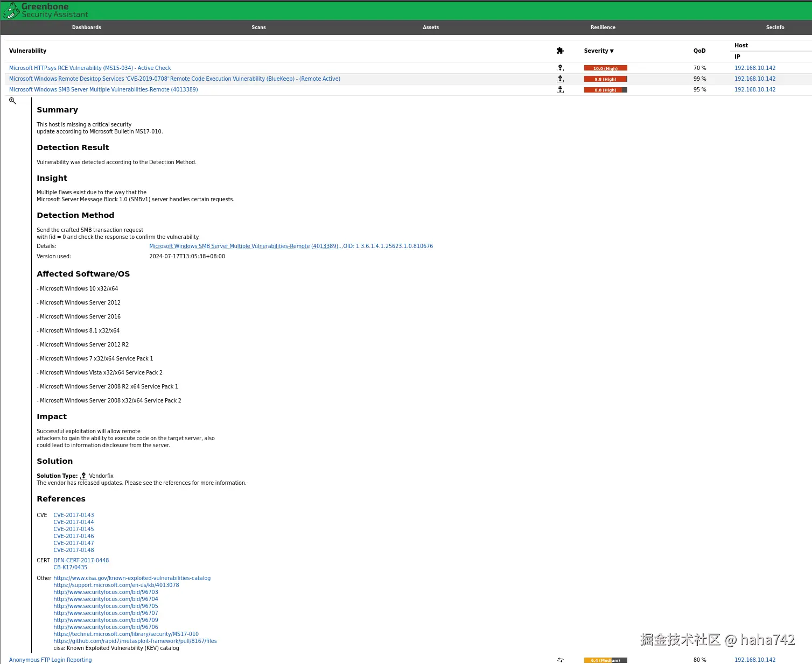
Task: Open host 192.168.10.142 in SMB Server row
Action: 755,89
